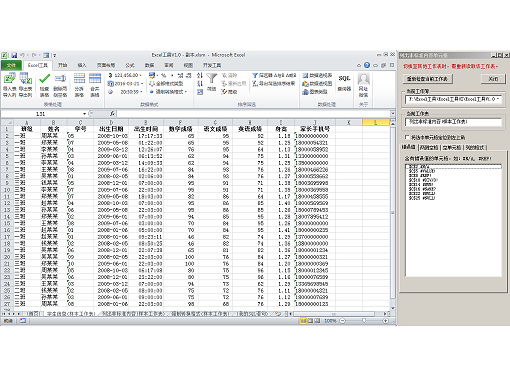The width and height of the screenshot is (510, 390).
Task: Click the export table/column icon
Action: click(26, 79)
